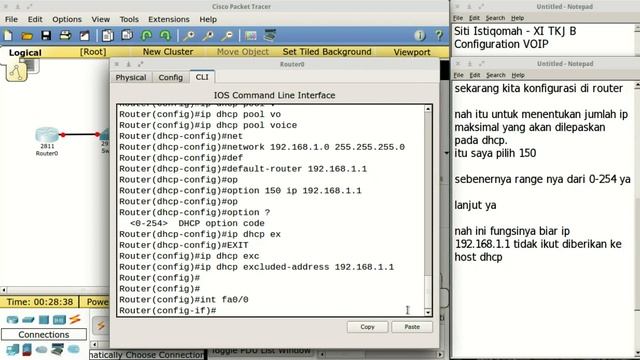640x360 pixels.
Task: Switch to the Config tab of Router0
Action: tap(171, 78)
